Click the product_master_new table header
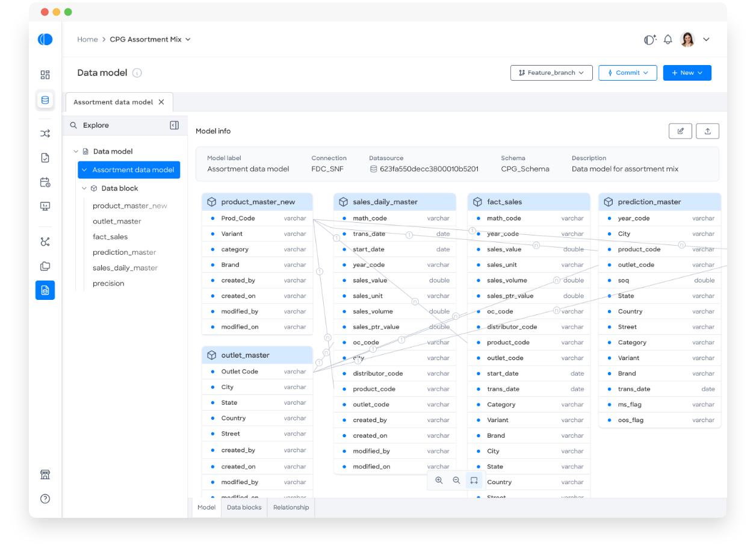This screenshot has height=554, width=756. coord(258,202)
